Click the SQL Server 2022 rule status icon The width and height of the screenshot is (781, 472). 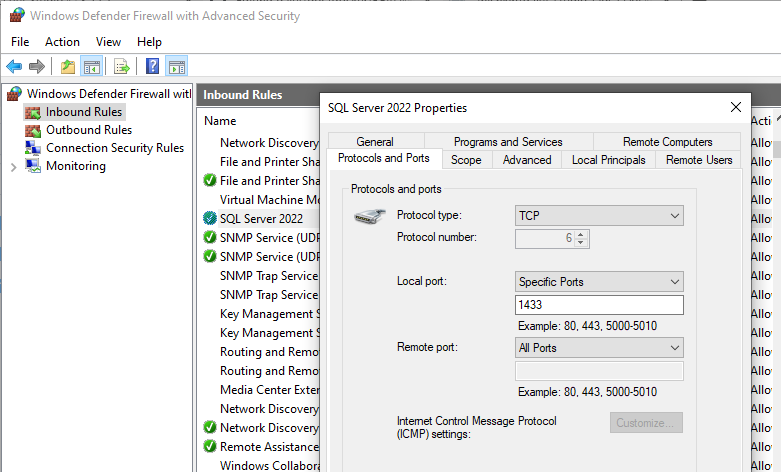(210, 218)
